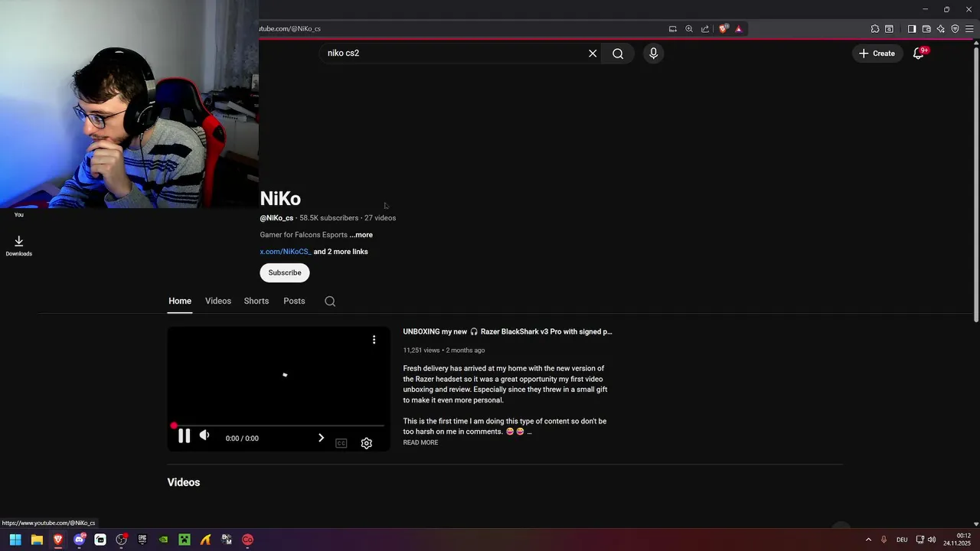Click the magnifier search button next to query
Screen dimensions: 980x551
pyautogui.click(x=618, y=54)
